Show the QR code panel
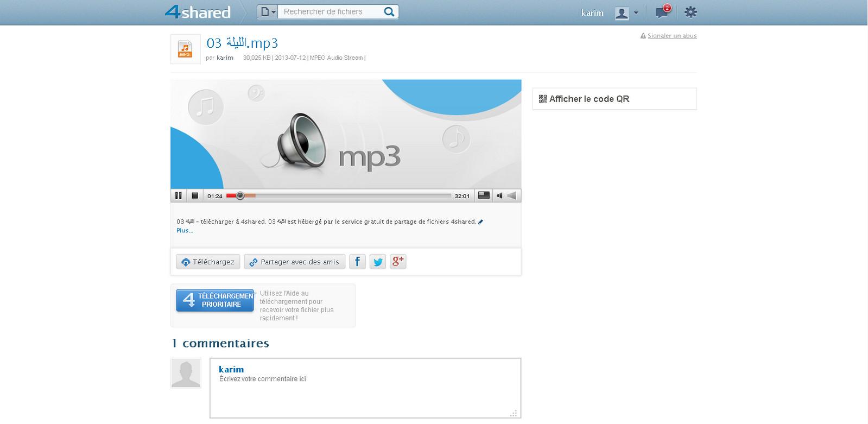This screenshot has width=868, height=424. [x=614, y=99]
